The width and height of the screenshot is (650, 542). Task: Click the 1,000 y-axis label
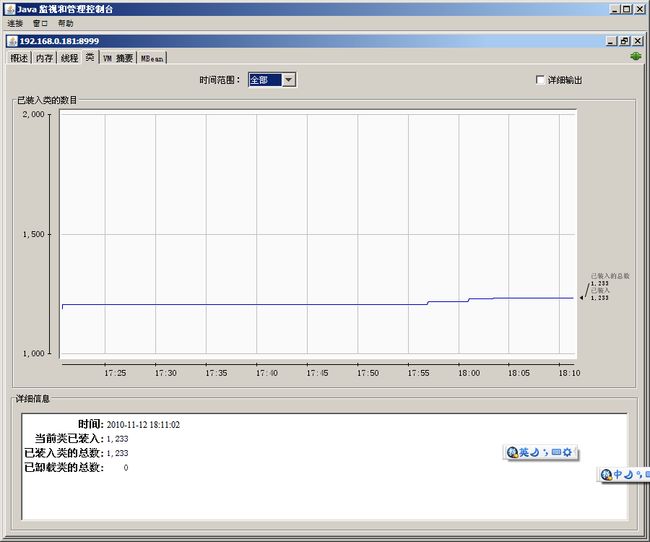(33, 353)
